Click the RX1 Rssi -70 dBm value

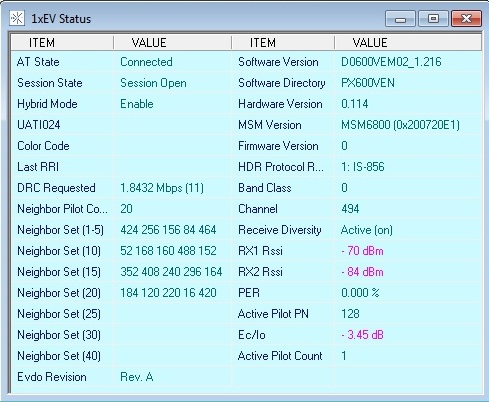[x=362, y=251]
